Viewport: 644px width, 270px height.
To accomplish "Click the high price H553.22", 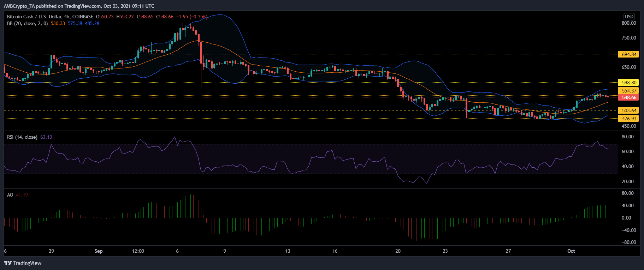I will tap(125, 17).
